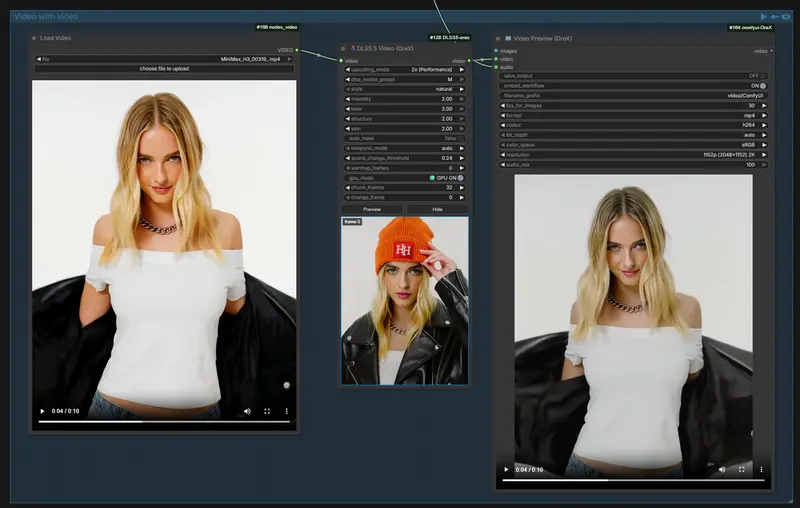Collapse the DLSS 5 Video node dot
This screenshot has height=508, width=800.
tap(343, 48)
